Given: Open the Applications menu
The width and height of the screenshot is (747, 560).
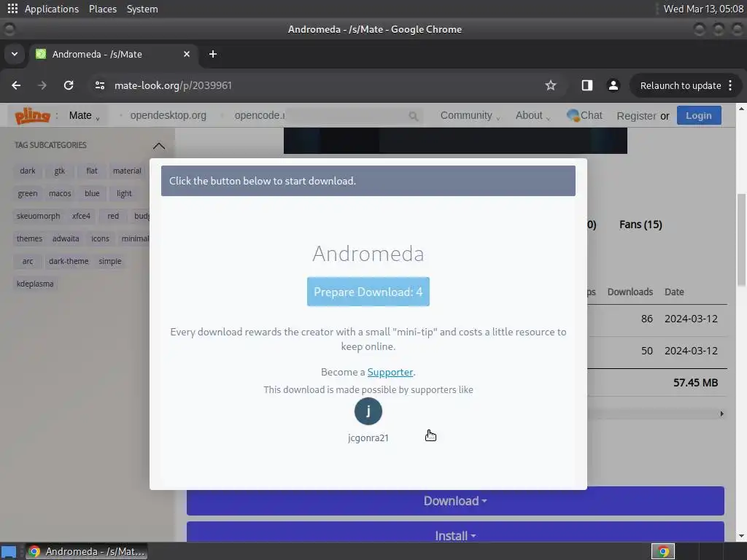Looking at the screenshot, I should click(x=52, y=9).
